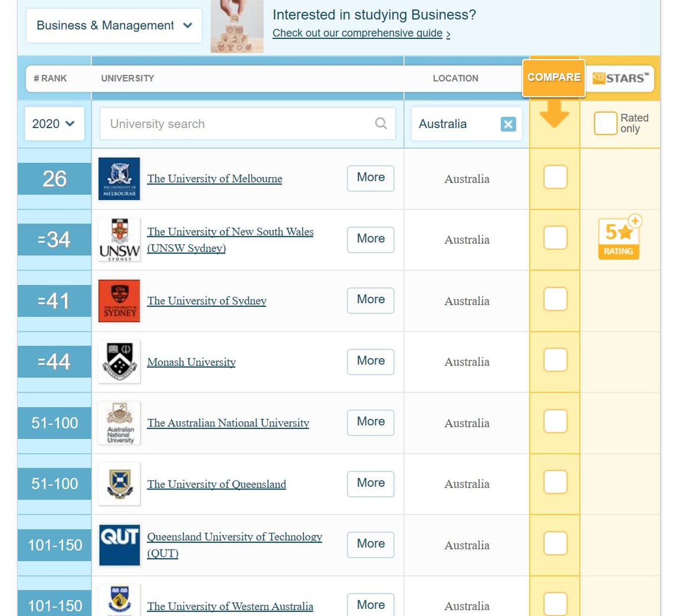Click the Interested in studying Business heading

[x=374, y=15]
